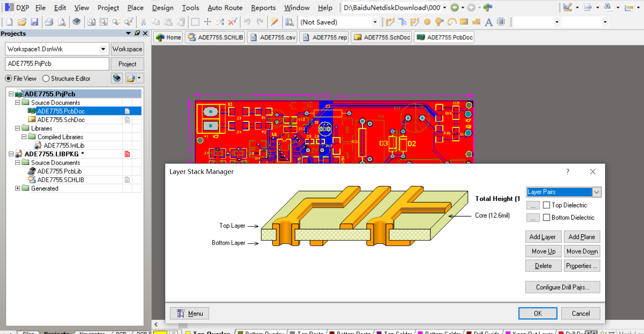The height and width of the screenshot is (334, 644).
Task: Click the Clear Filter icon
Action: pyautogui.click(x=232, y=22)
